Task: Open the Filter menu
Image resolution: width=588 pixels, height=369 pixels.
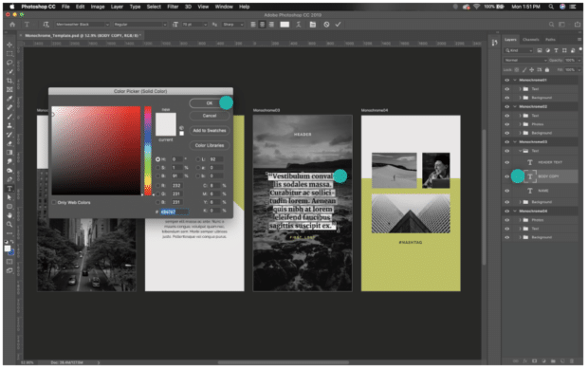Action: (173, 7)
